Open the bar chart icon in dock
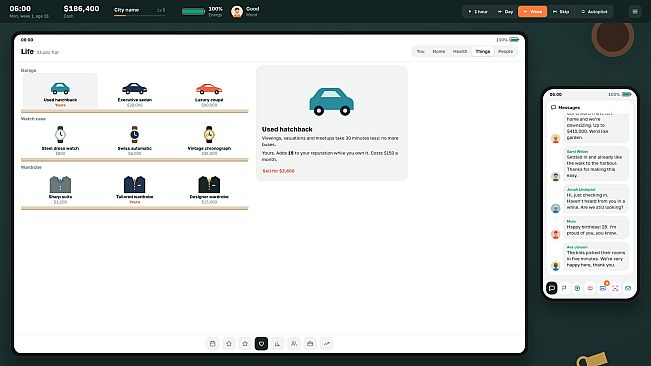Viewport: 651px width, 366px height. click(277, 344)
